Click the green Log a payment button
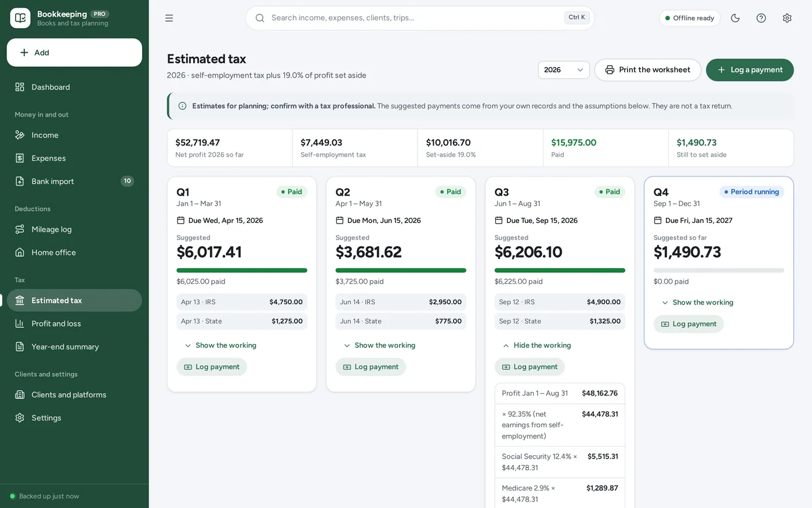This screenshot has height=508, width=812. point(750,70)
